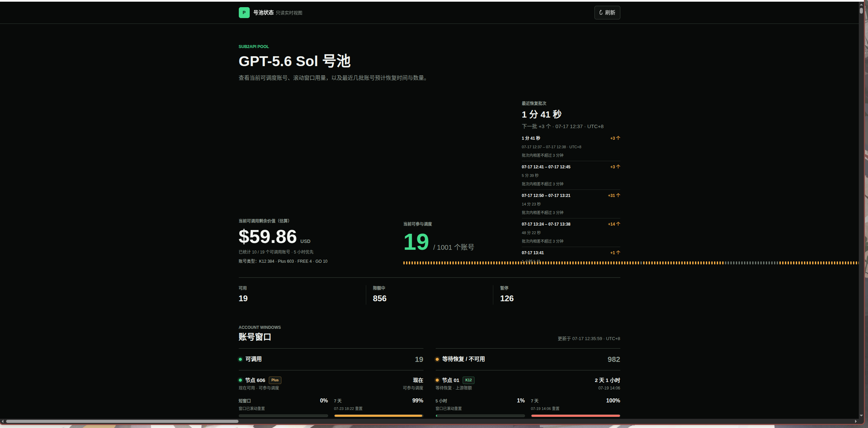868x428 pixels.
Task: Select the 07-17 12:41 – 07-17 12:45 batch row
Action: coord(571,175)
